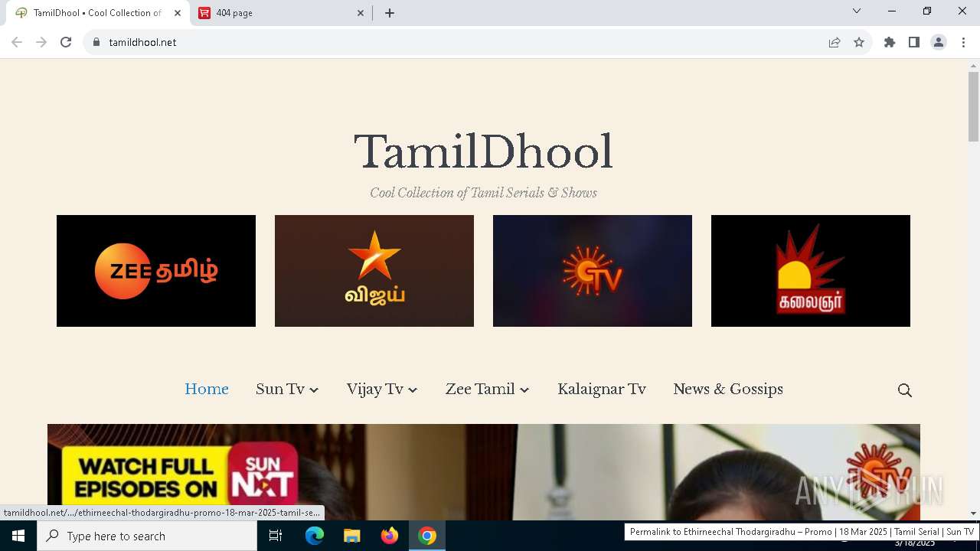
Task: Open File Explorer from the taskbar
Action: (352, 536)
